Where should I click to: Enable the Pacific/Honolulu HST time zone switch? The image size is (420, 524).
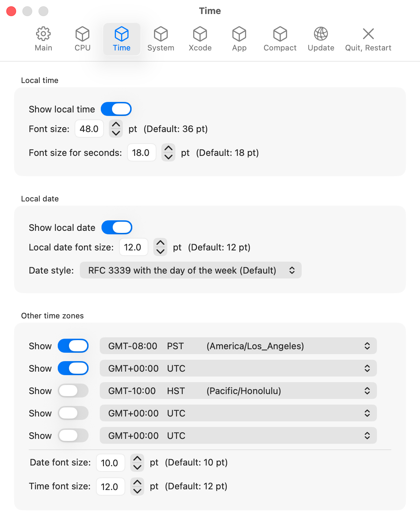tap(73, 391)
